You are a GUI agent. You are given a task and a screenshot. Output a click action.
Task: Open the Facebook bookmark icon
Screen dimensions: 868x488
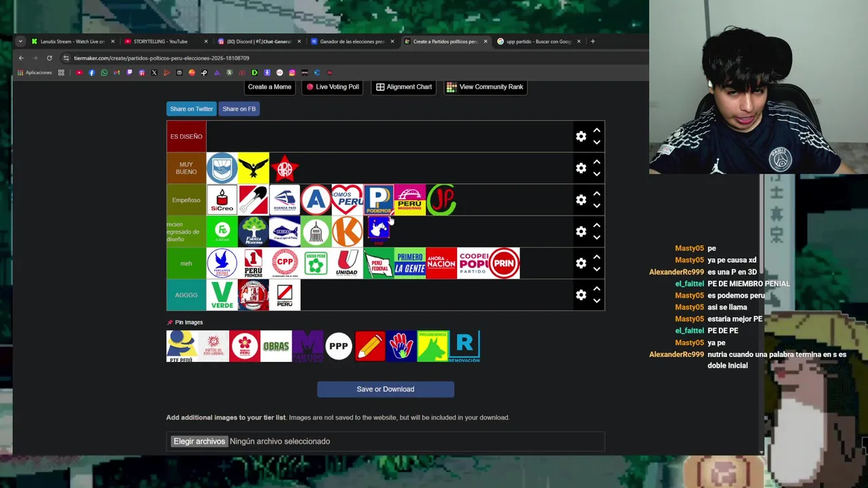tap(92, 73)
